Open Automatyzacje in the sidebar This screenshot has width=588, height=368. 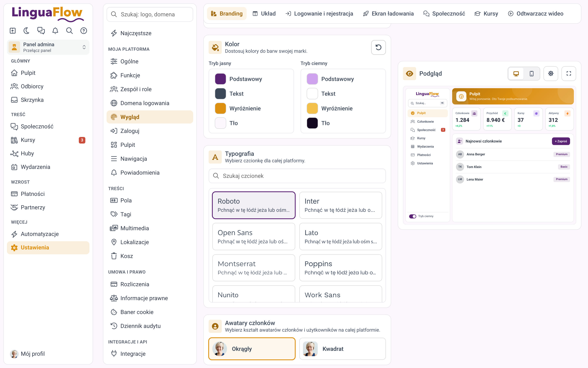(48, 234)
